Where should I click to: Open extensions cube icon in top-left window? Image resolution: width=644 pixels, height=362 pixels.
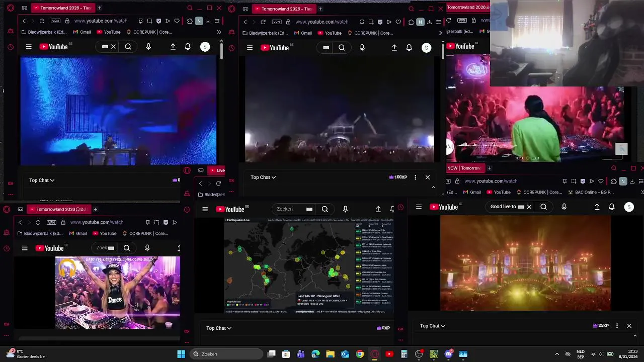(190, 21)
